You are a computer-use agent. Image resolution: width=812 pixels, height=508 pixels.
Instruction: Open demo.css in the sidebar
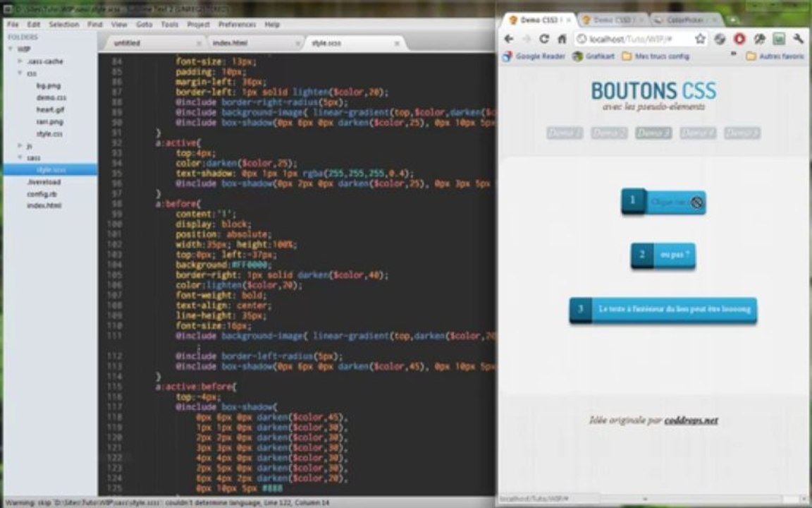click(51, 97)
